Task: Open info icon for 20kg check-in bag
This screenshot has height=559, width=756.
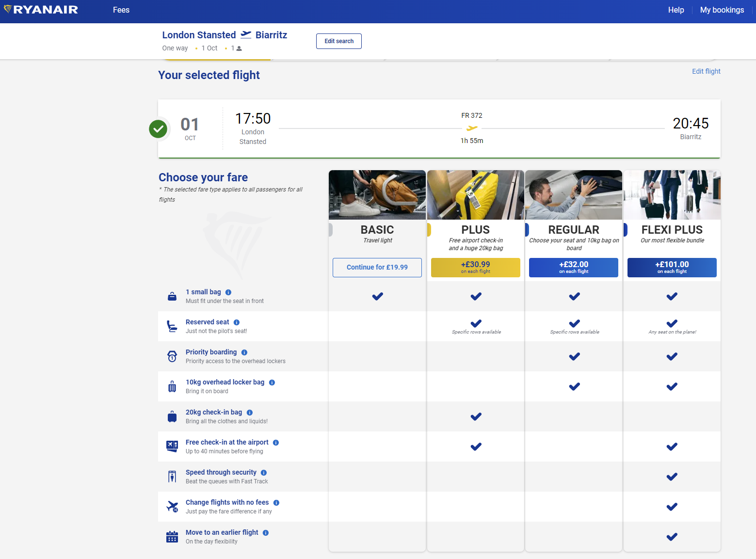Action: tap(250, 413)
